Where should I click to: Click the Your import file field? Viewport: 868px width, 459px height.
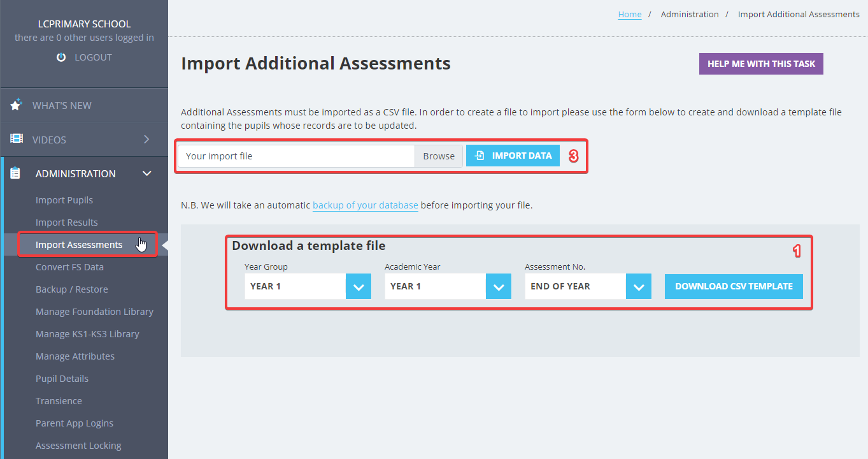coord(296,156)
